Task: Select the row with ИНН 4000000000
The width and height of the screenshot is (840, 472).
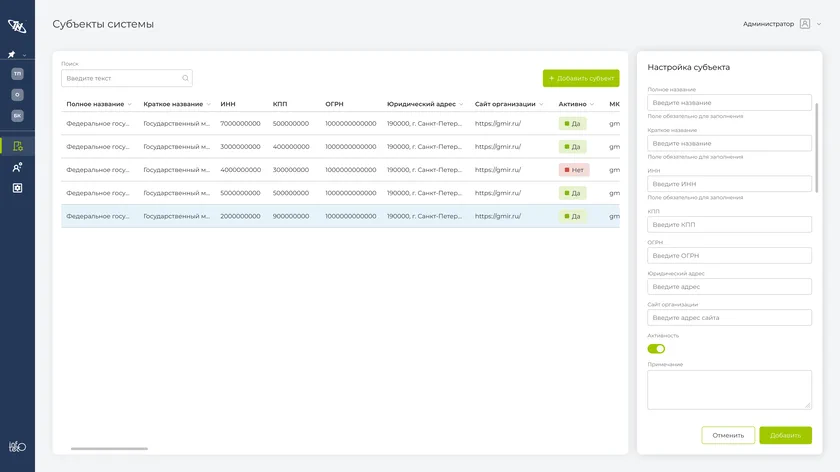Action: (x=340, y=170)
